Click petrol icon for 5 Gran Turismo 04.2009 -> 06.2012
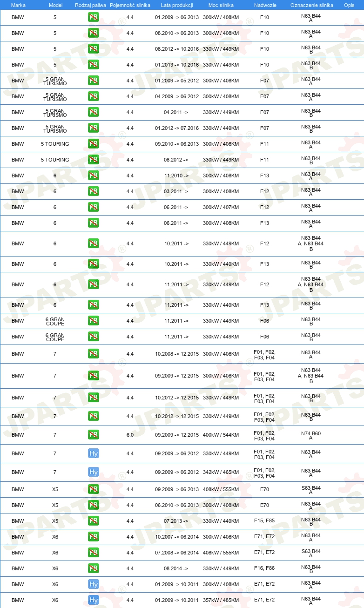This screenshot has width=364, height=608. [x=93, y=96]
